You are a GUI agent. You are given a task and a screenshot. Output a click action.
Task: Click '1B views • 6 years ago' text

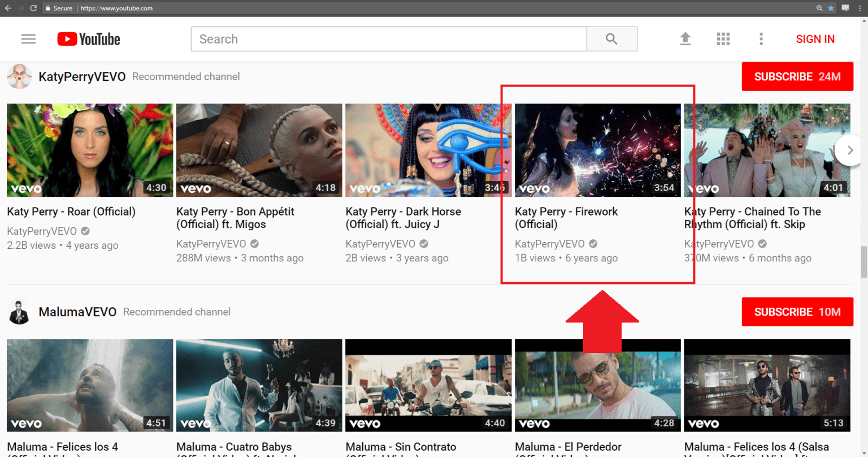[566, 258]
